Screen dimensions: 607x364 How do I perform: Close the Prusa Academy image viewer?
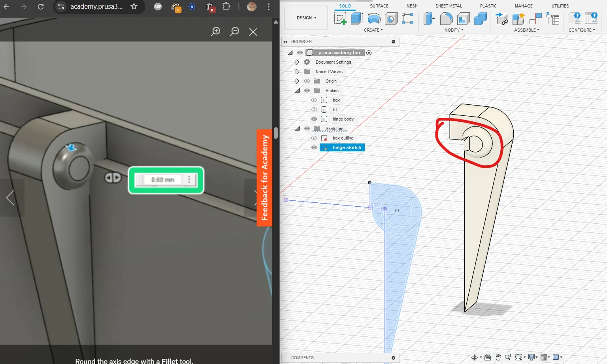click(x=253, y=32)
